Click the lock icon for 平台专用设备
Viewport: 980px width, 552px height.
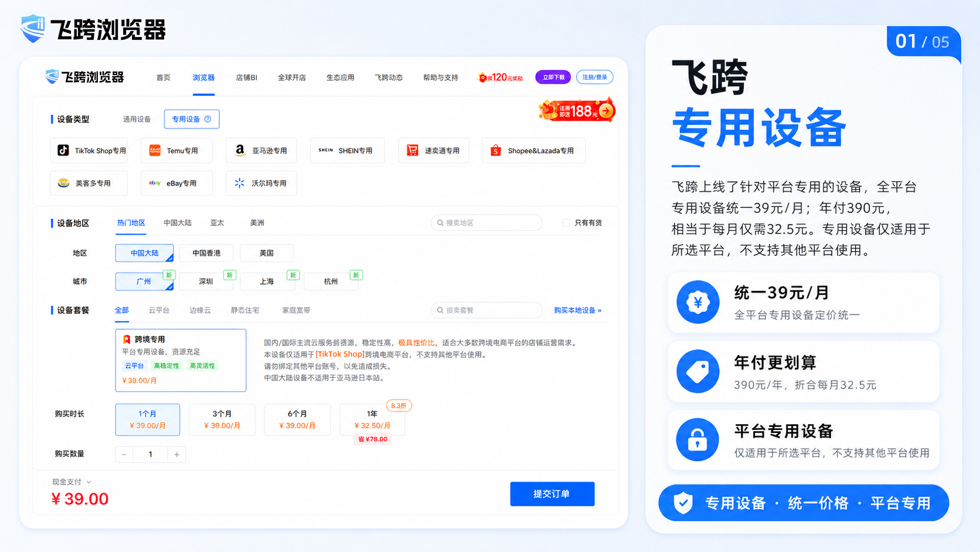(697, 440)
